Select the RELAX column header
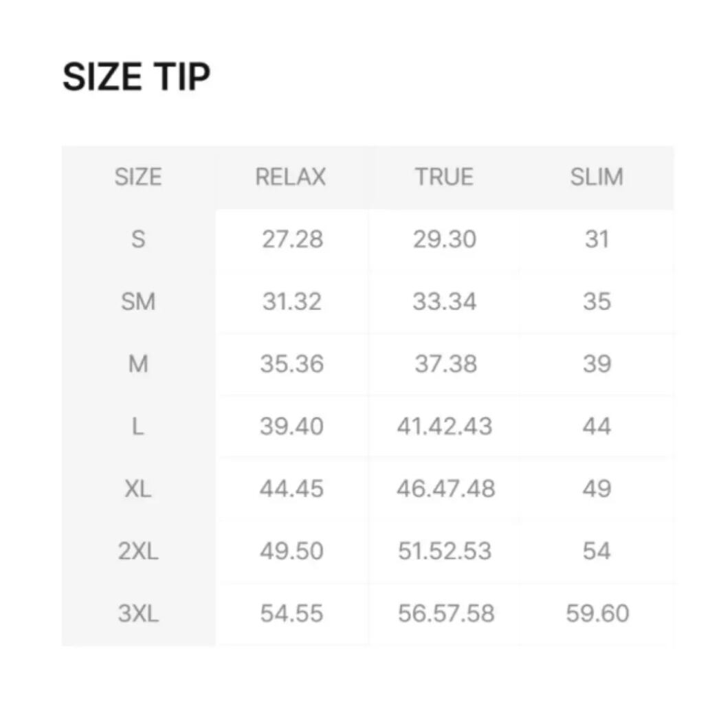The height and width of the screenshot is (728, 708). click(291, 177)
